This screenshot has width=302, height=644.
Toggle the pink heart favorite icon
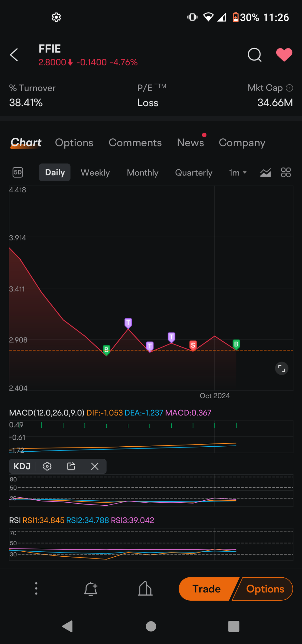[284, 55]
